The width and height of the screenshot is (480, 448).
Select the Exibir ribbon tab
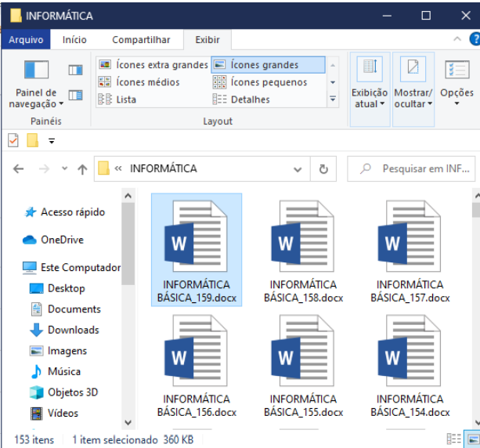click(x=208, y=39)
